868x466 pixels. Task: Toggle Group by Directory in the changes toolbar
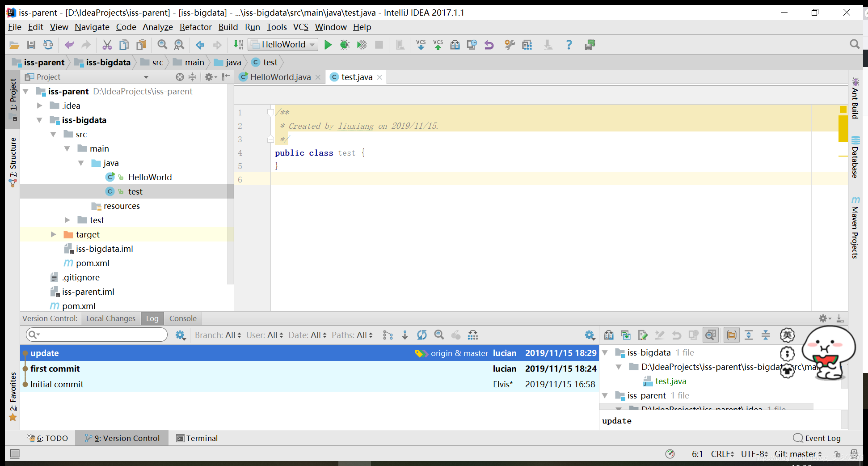(x=732, y=335)
